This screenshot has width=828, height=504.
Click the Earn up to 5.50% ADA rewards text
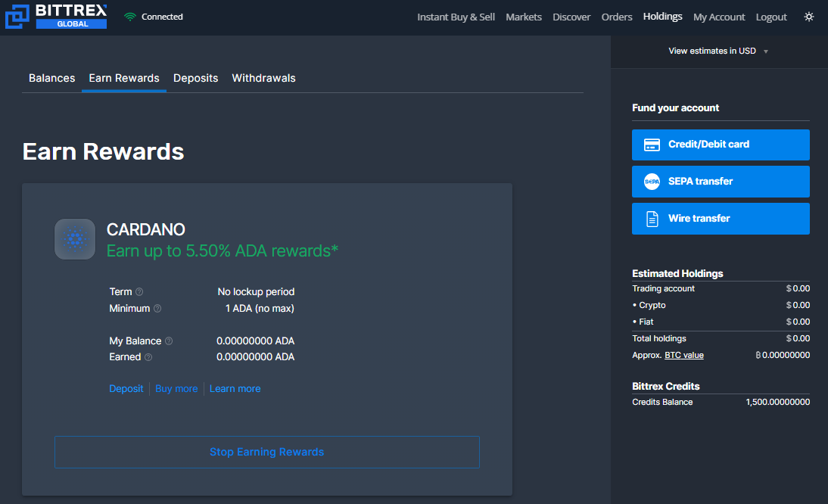pos(223,250)
